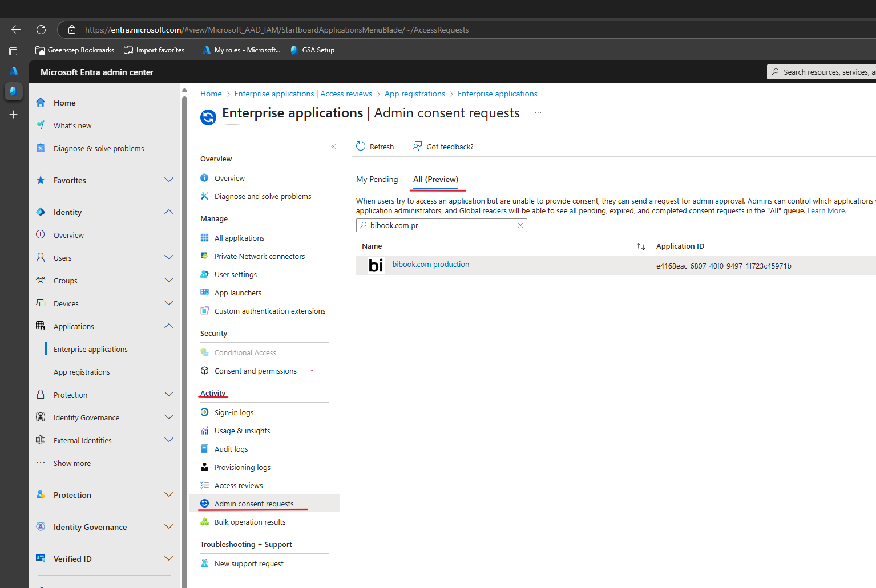Image resolution: width=876 pixels, height=588 pixels.
Task: Click the Sign-in logs icon
Action: click(x=204, y=412)
